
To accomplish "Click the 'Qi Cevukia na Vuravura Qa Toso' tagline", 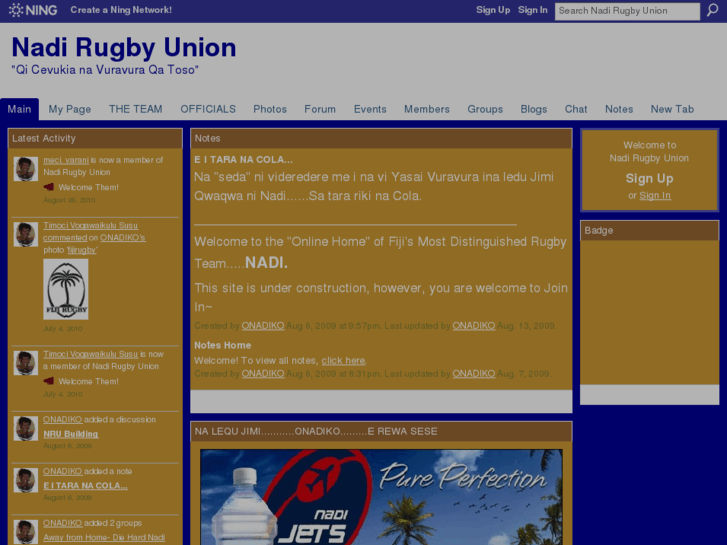I will tap(105, 70).
